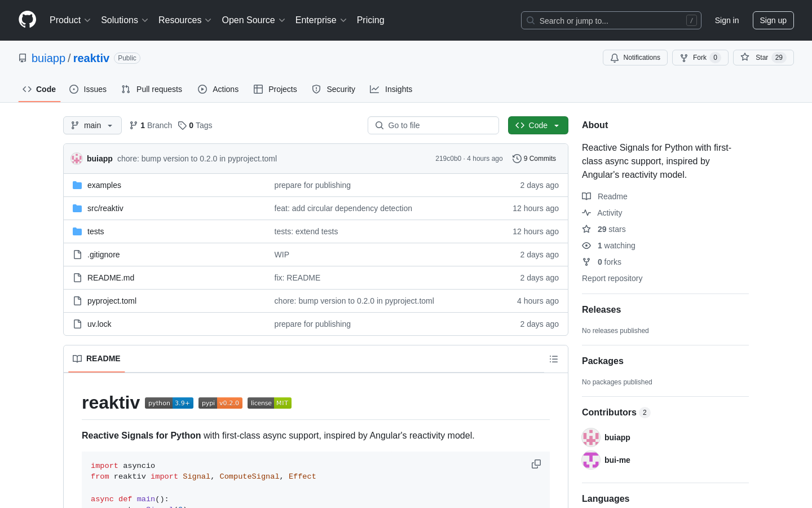View the 0 Tags list
Image resolution: width=812 pixels, height=508 pixels.
coord(195,125)
